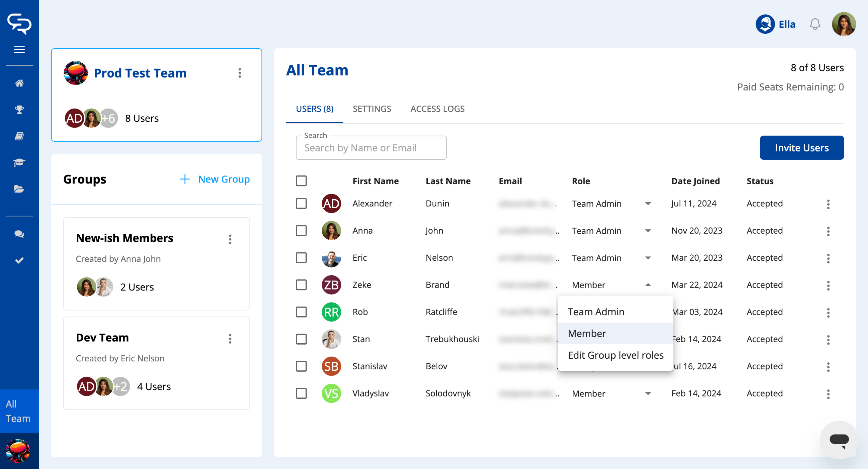
Task: Toggle the hamburger menu icon
Action: pos(19,50)
